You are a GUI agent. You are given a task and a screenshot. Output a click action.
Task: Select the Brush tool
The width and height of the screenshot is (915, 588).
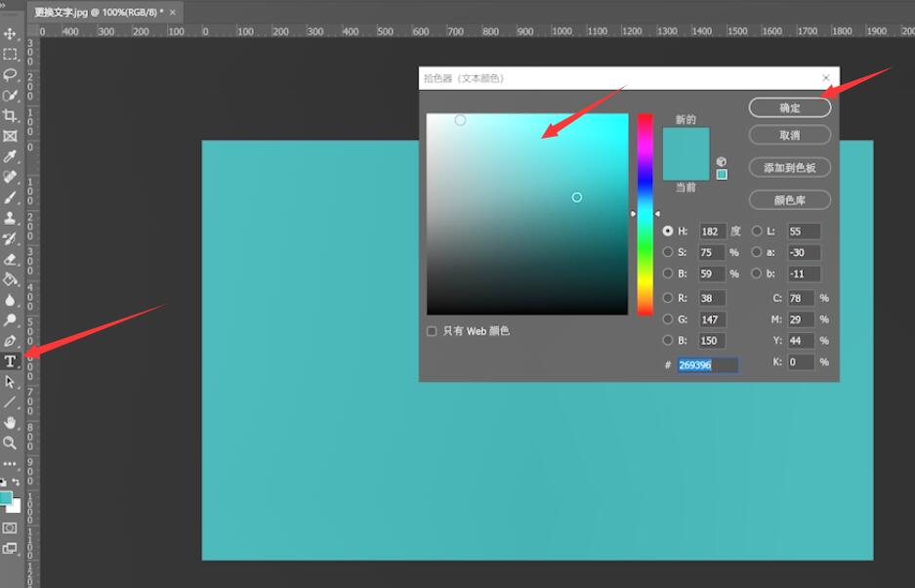pyautogui.click(x=10, y=197)
